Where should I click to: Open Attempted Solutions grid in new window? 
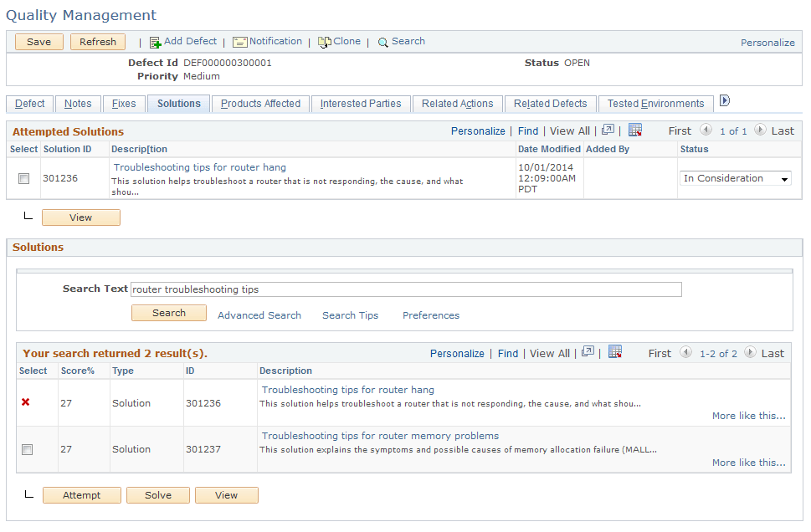(x=606, y=130)
